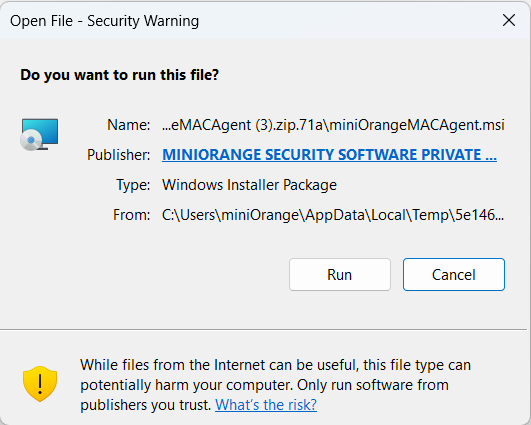Click the "Name:" label
Viewport: 531px width, 425px height.
pos(129,125)
